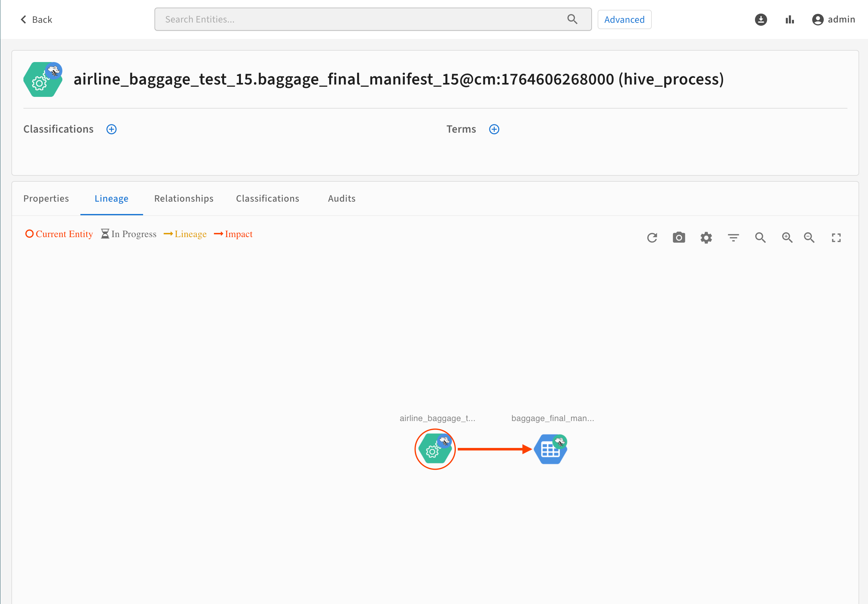Zoom in on the lineage graph
This screenshot has width=868, height=604.
[787, 237]
